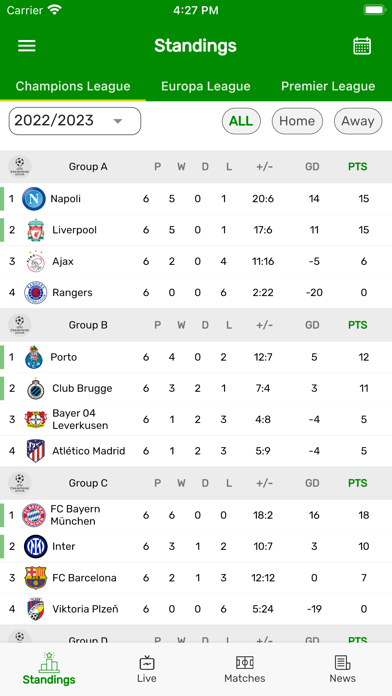Open the Club Brugge team row

(196, 388)
